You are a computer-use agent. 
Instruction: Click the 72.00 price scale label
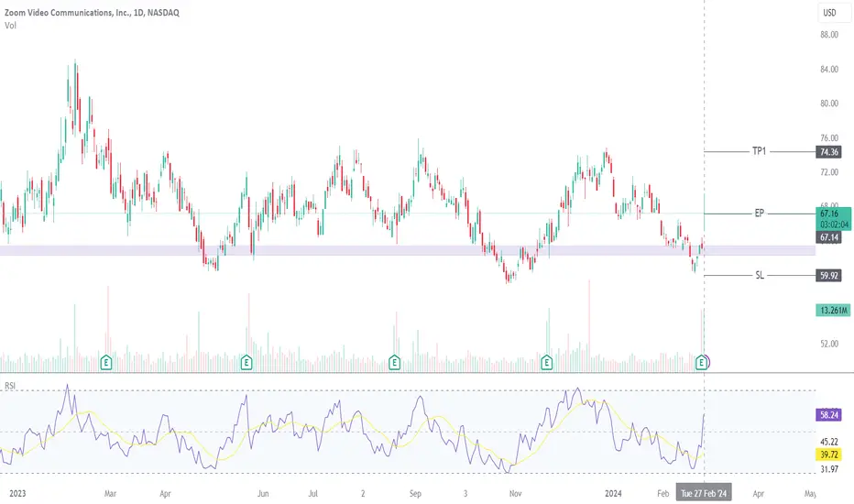[829, 172]
